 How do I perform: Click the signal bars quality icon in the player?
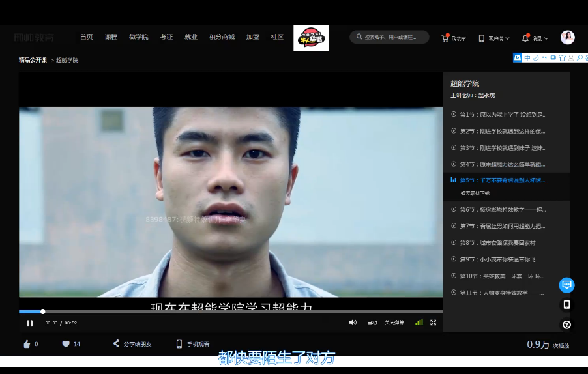(419, 323)
